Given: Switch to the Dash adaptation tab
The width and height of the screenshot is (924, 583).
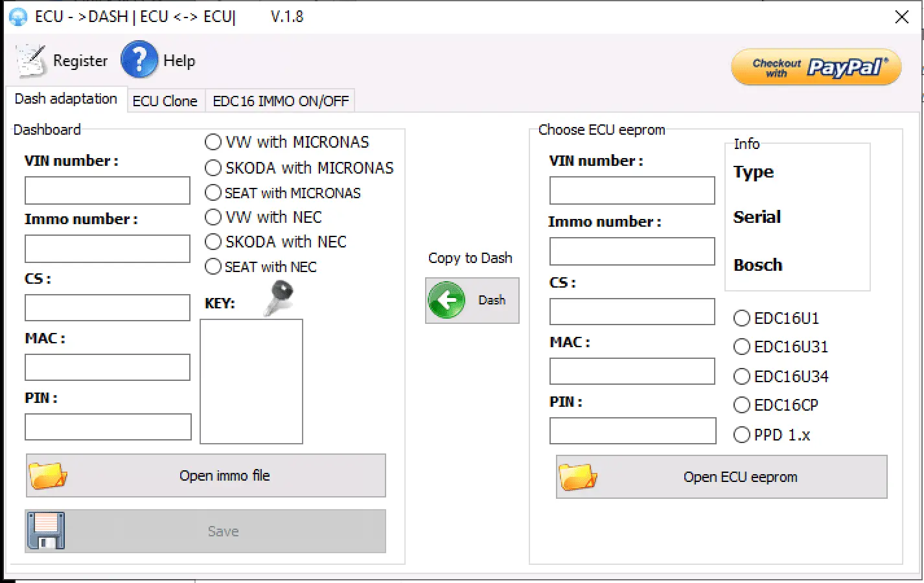Looking at the screenshot, I should pyautogui.click(x=66, y=98).
